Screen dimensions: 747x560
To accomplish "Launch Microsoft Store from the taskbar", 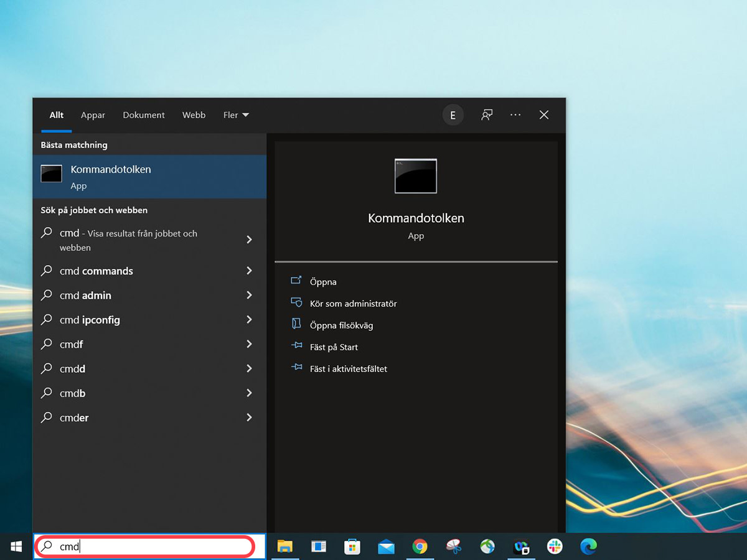I will (352, 546).
